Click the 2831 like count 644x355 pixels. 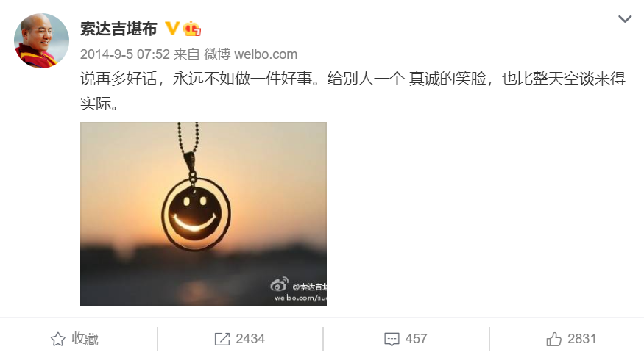click(x=581, y=339)
